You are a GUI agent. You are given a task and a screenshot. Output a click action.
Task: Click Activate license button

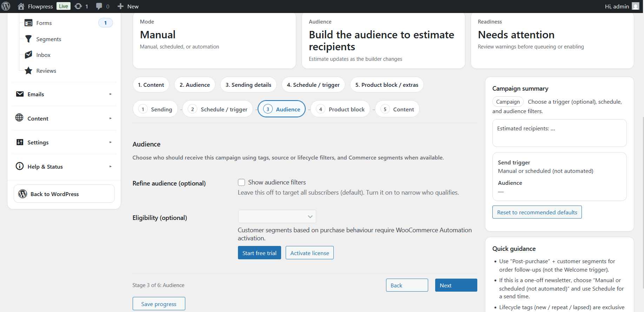coord(310,253)
